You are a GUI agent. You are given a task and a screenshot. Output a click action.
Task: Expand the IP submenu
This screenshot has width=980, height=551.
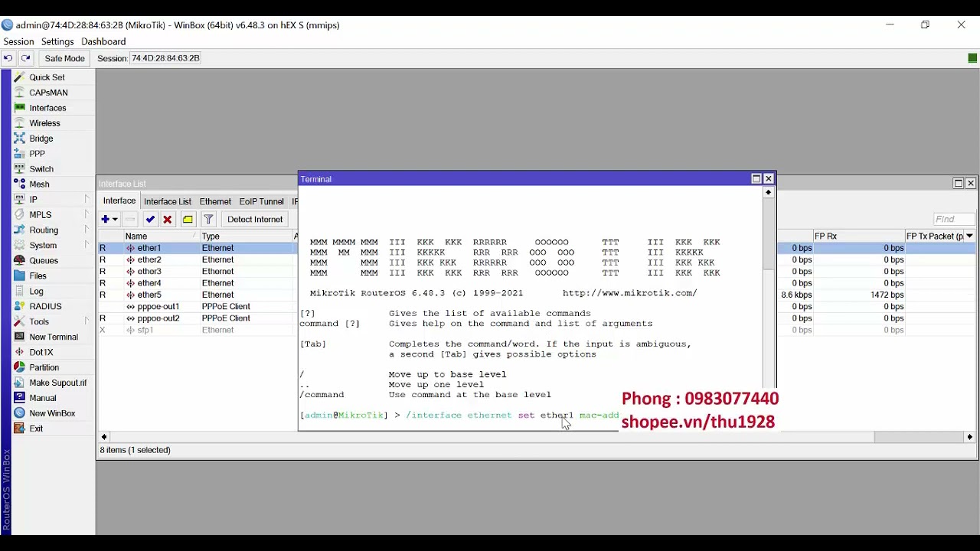point(87,199)
